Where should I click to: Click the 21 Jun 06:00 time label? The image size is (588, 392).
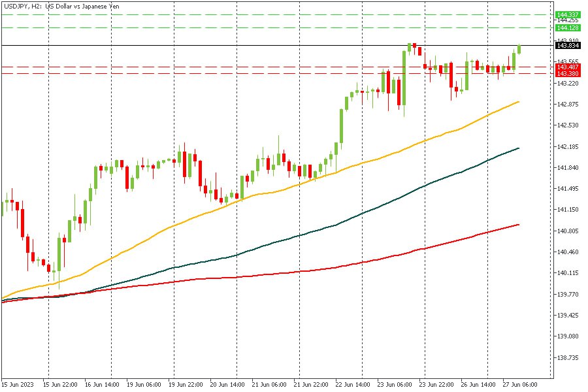click(x=269, y=385)
